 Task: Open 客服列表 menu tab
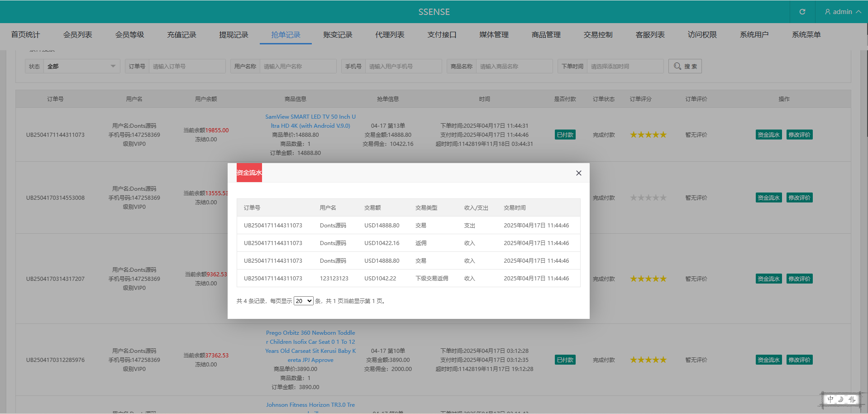(650, 35)
